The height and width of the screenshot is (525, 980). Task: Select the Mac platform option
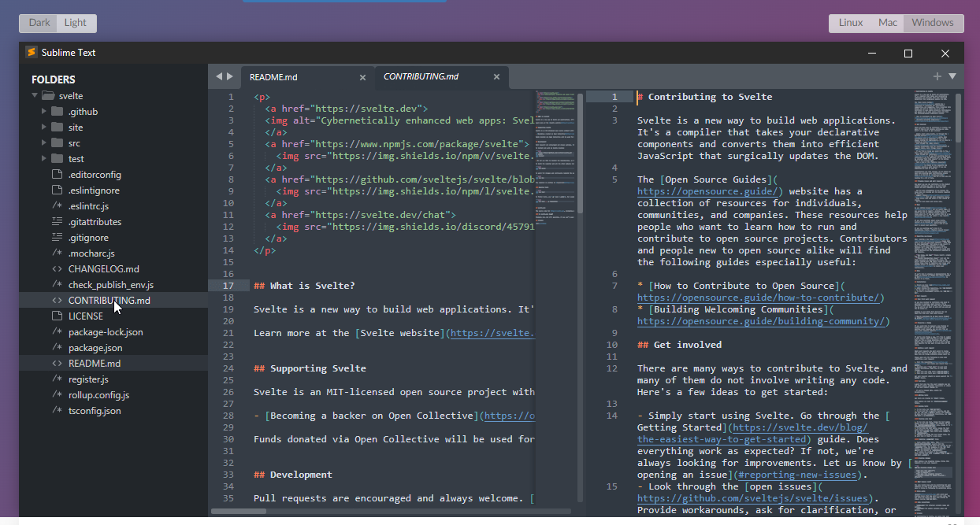click(887, 23)
